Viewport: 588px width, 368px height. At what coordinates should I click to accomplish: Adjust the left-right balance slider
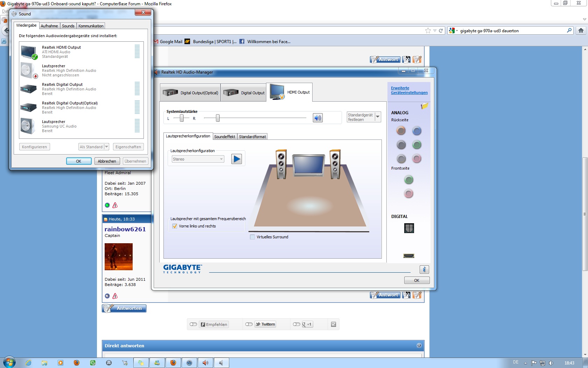tap(181, 118)
